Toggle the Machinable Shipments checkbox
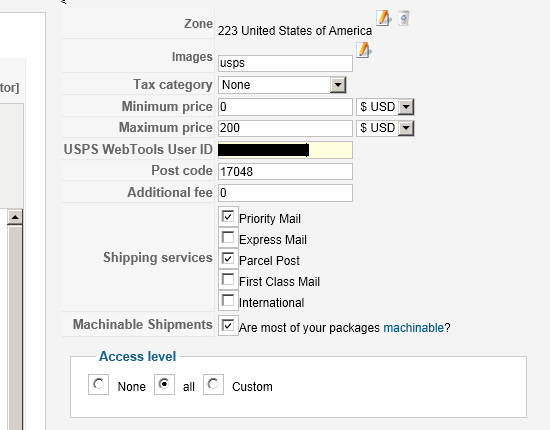 pyautogui.click(x=228, y=325)
